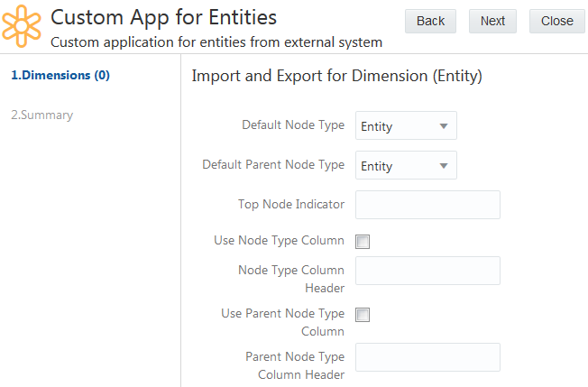Click the "Default Node Type" label
The image size is (588, 387).
pyautogui.click(x=292, y=125)
